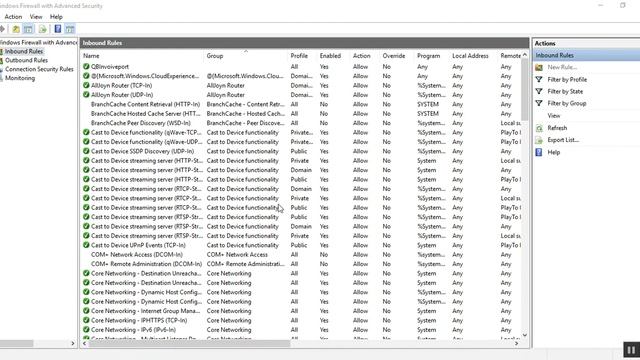Click the Up One Level folder toolbar icon
The height and width of the screenshot is (360, 640).
coord(16,29)
